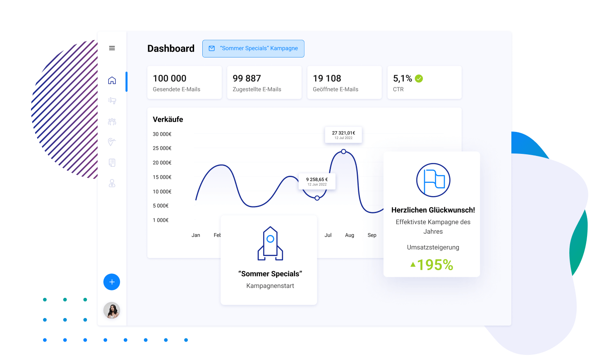609x364 pixels.
Task: Open the document list sidebar icon
Action: [112, 163]
